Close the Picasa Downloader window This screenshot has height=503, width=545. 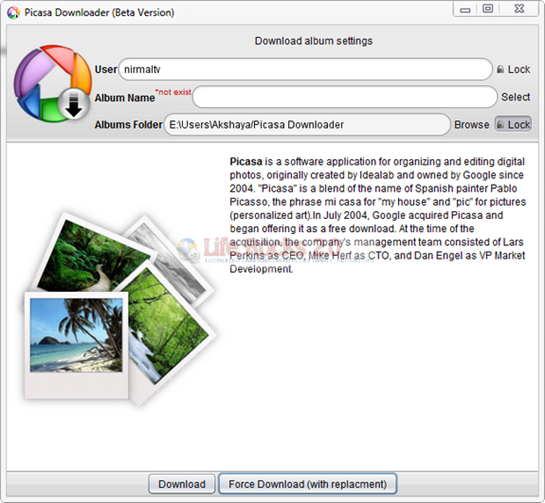[x=519, y=9]
